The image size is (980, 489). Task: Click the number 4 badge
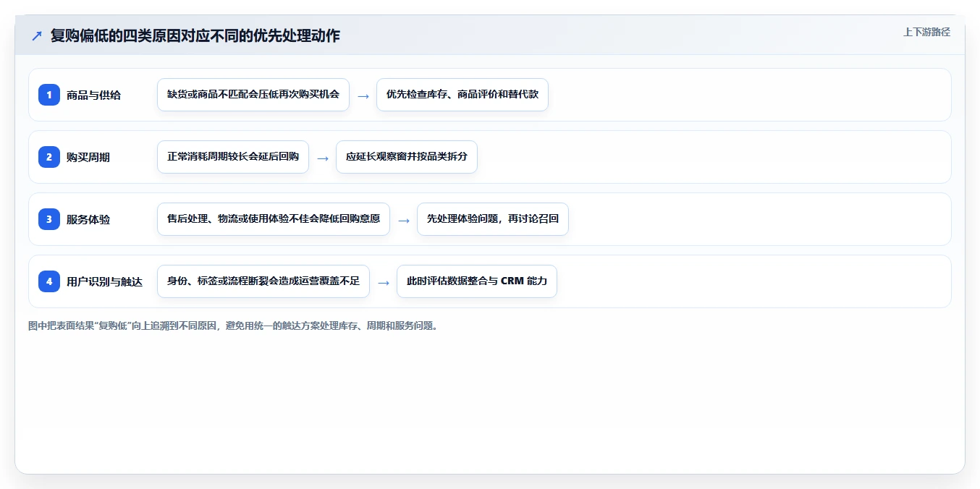coord(49,281)
